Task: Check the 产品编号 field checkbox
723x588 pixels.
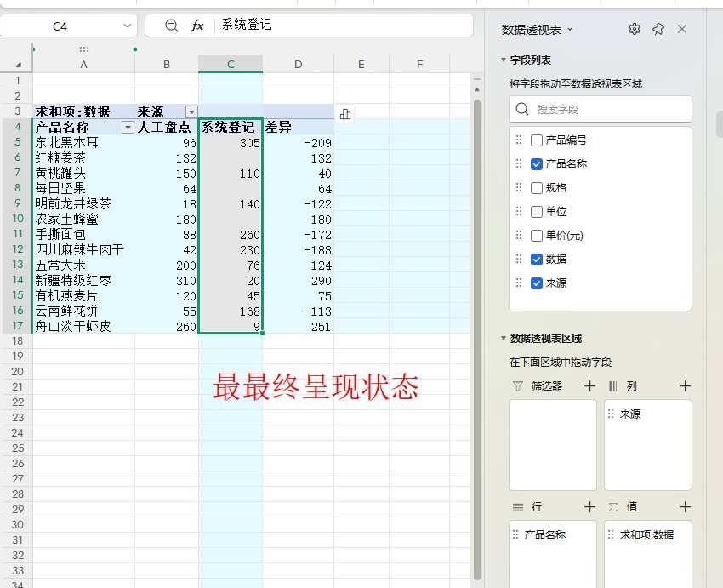Action: click(x=536, y=140)
